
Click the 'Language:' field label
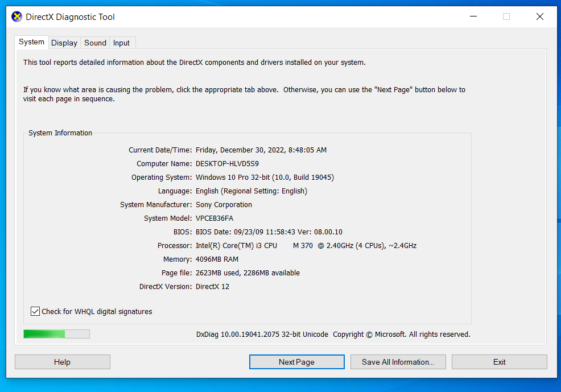(x=175, y=191)
